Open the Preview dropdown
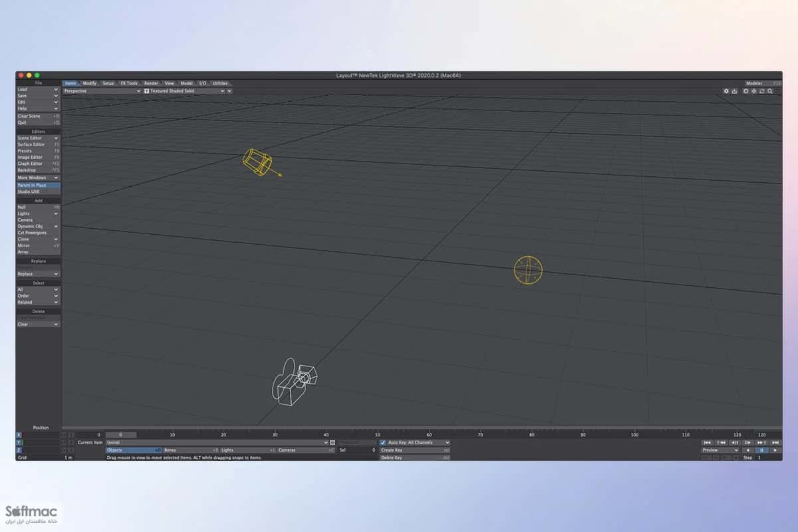The height and width of the screenshot is (532, 798). point(720,450)
